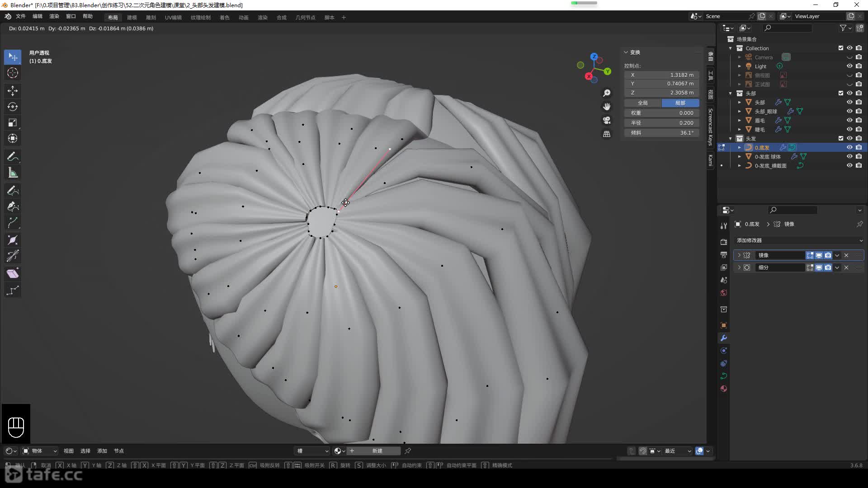The image size is (868, 488).
Task: Toggle exclude checkbox for Collection
Action: click(841, 48)
